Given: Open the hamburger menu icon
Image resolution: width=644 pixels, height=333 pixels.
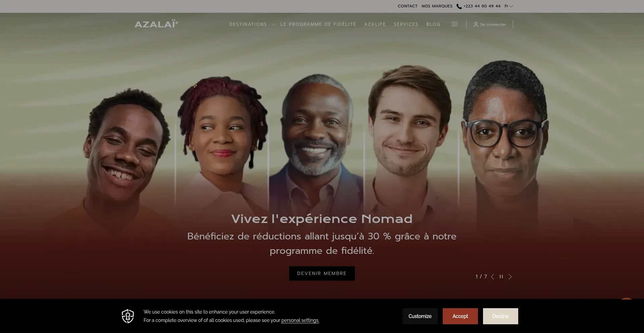Looking at the screenshot, I should (x=454, y=24).
